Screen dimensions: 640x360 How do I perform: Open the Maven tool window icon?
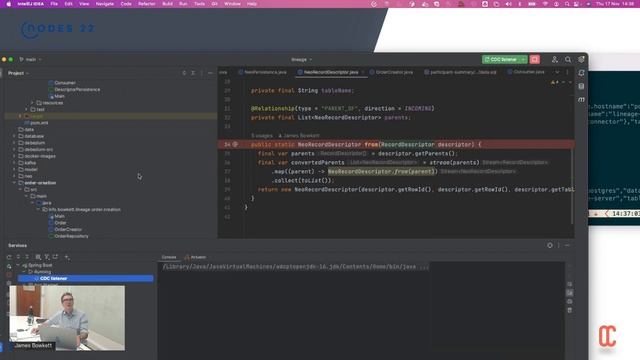[x=581, y=100]
